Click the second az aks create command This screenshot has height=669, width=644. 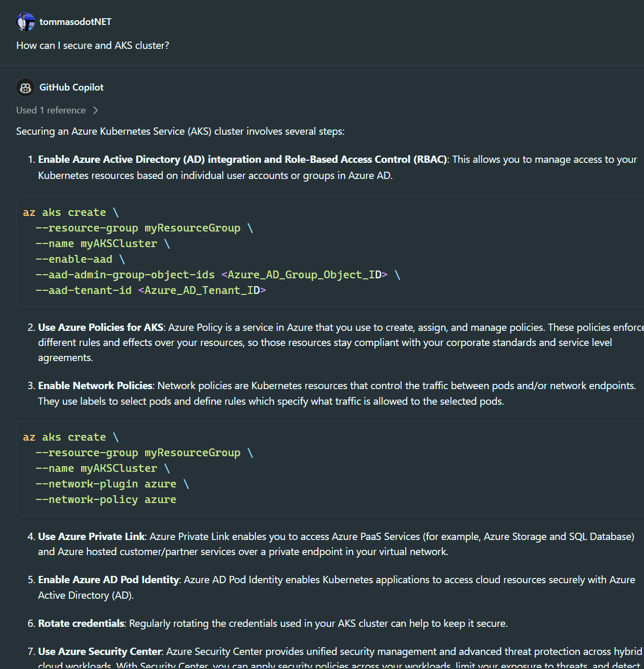[x=65, y=436]
